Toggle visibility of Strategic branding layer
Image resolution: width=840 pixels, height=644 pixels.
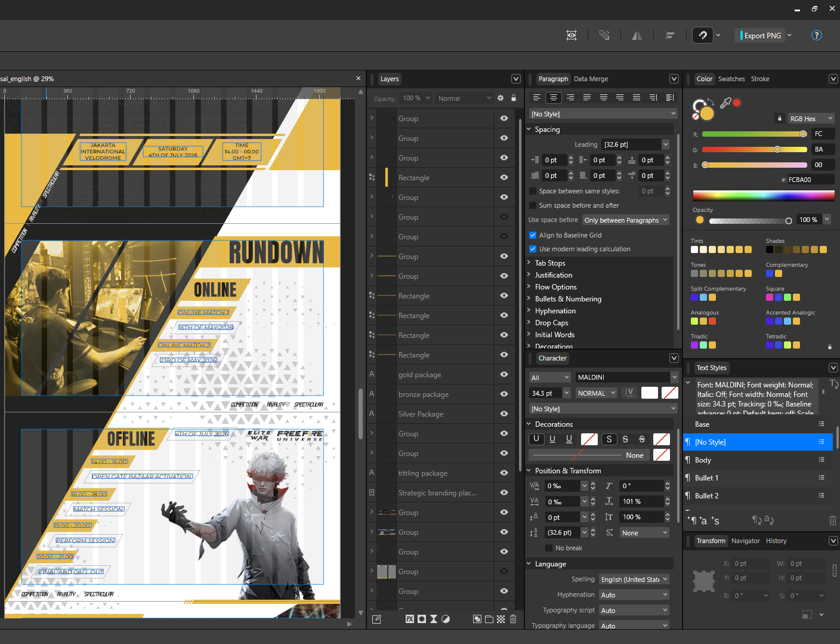[x=504, y=492]
